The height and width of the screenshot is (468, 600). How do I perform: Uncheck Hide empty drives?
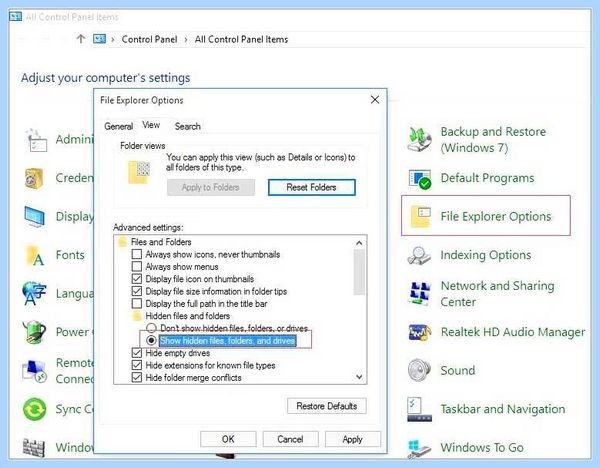pyautogui.click(x=137, y=353)
